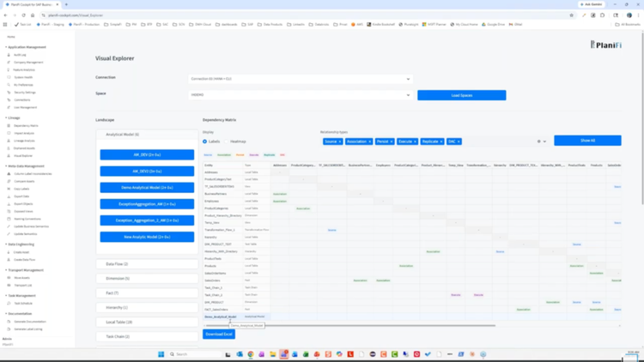Open Naming Conventions icon

pos(9,219)
